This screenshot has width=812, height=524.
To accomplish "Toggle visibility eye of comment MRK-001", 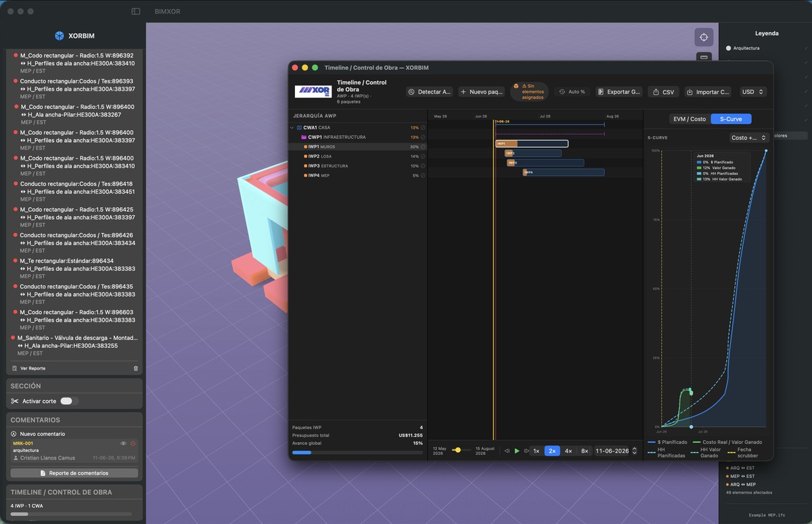I will point(123,443).
